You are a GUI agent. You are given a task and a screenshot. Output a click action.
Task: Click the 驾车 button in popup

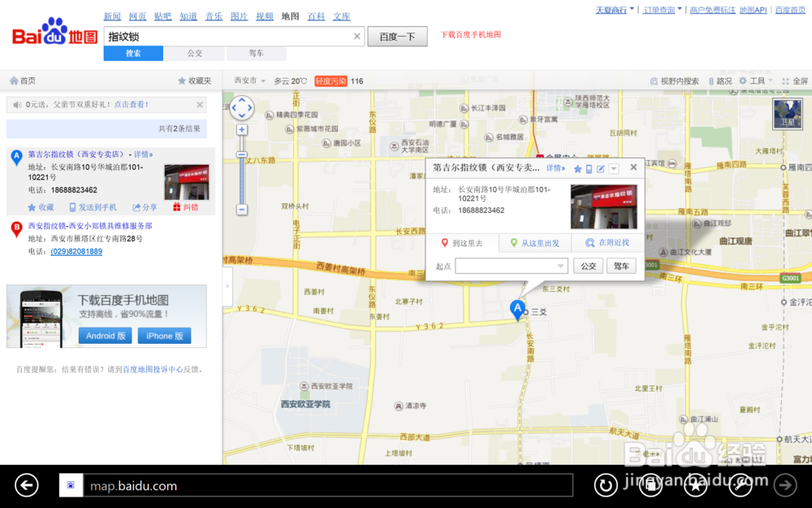point(621,266)
